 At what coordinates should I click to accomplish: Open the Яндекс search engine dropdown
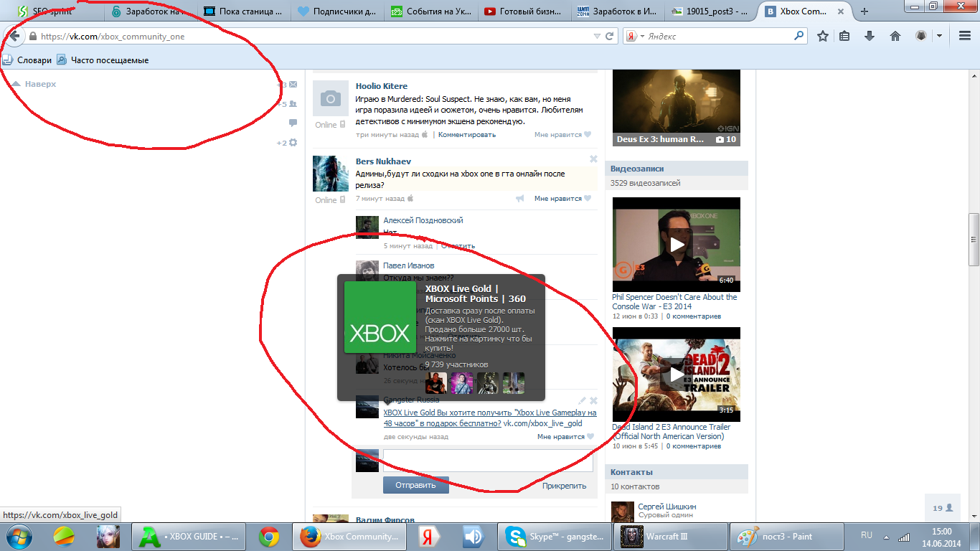pyautogui.click(x=642, y=37)
